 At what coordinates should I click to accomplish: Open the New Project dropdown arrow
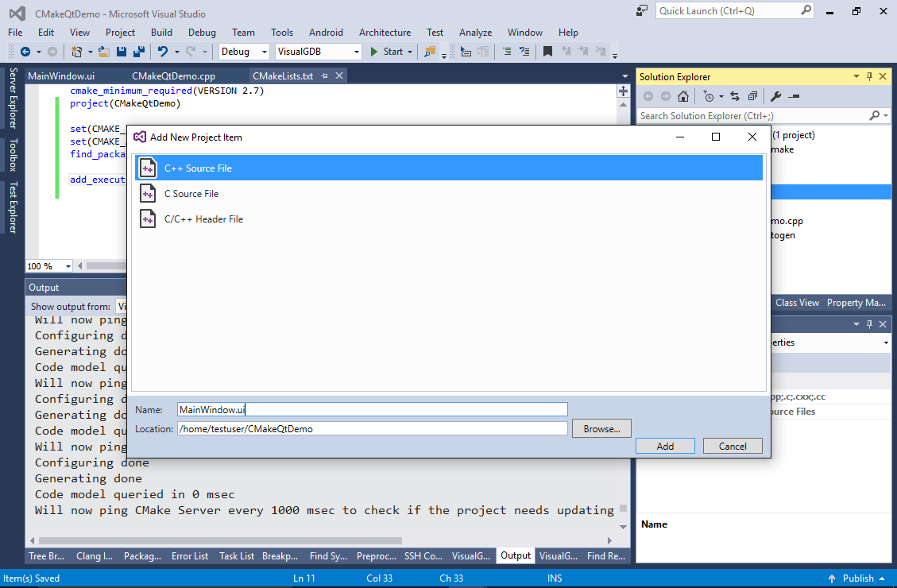pyautogui.click(x=91, y=52)
